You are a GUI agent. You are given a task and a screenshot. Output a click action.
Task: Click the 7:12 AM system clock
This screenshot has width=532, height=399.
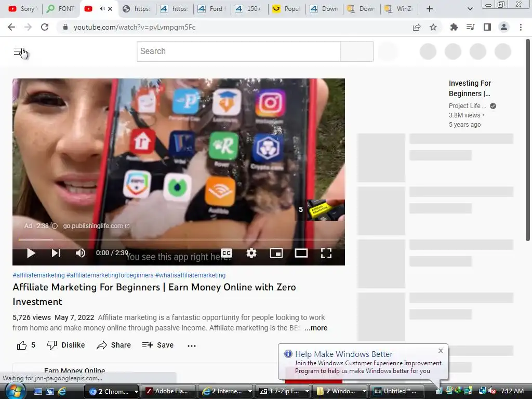[x=512, y=391]
